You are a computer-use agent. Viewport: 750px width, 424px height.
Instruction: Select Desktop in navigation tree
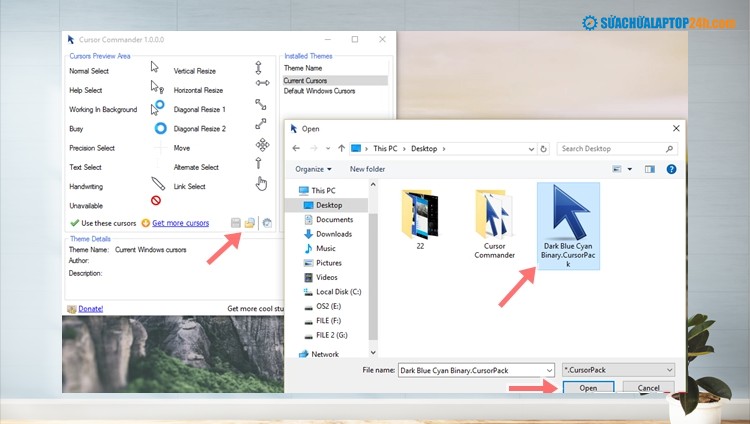click(326, 205)
